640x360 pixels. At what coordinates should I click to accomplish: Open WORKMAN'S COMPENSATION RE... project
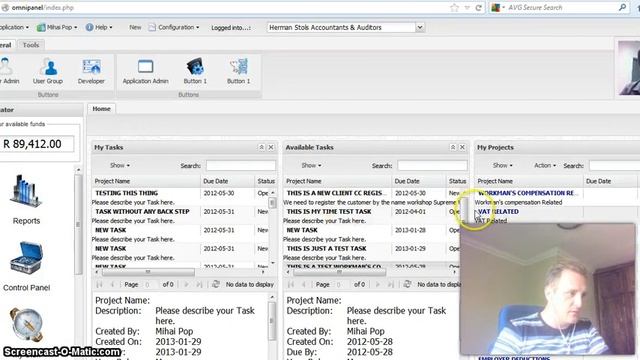(528, 193)
